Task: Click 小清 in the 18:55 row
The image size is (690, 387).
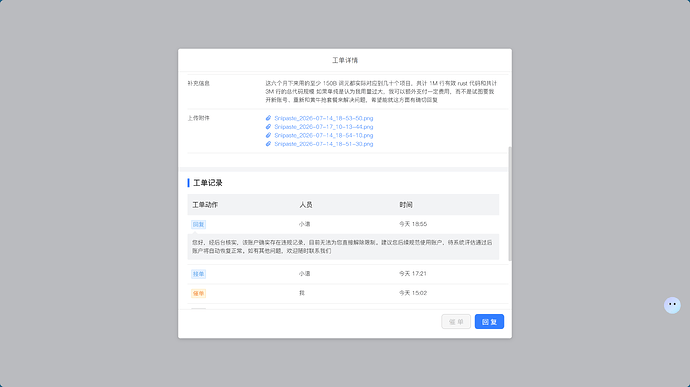Action: pos(305,224)
